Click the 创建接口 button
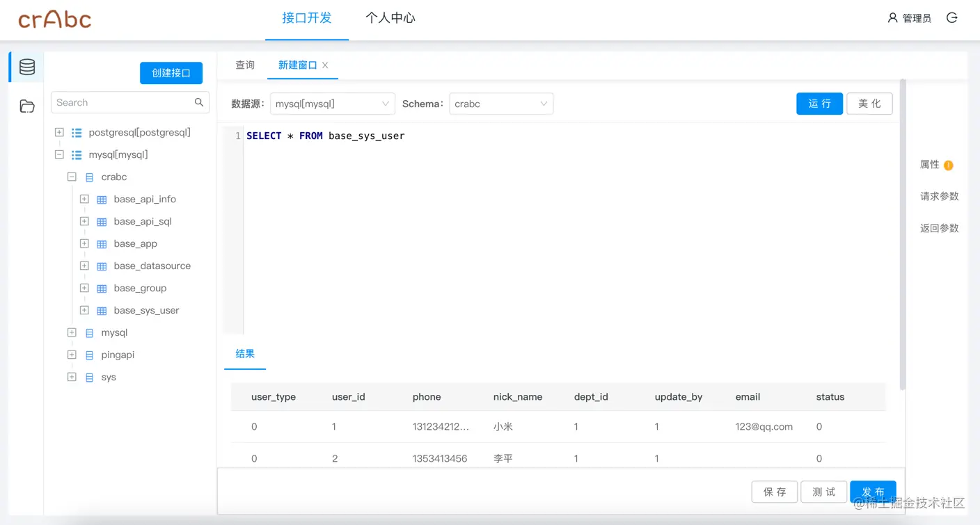Image resolution: width=980 pixels, height=525 pixels. pos(171,73)
